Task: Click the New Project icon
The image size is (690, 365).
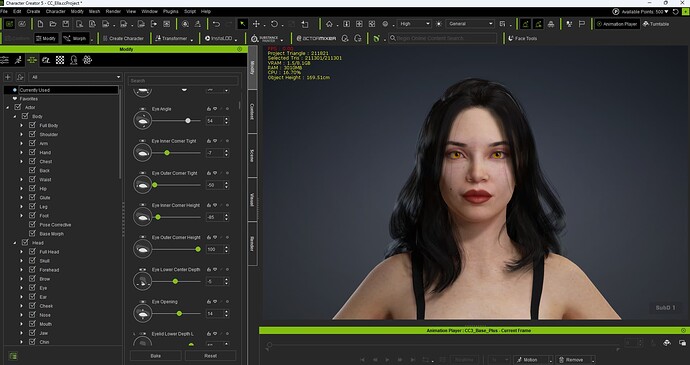Action: (x=40, y=24)
